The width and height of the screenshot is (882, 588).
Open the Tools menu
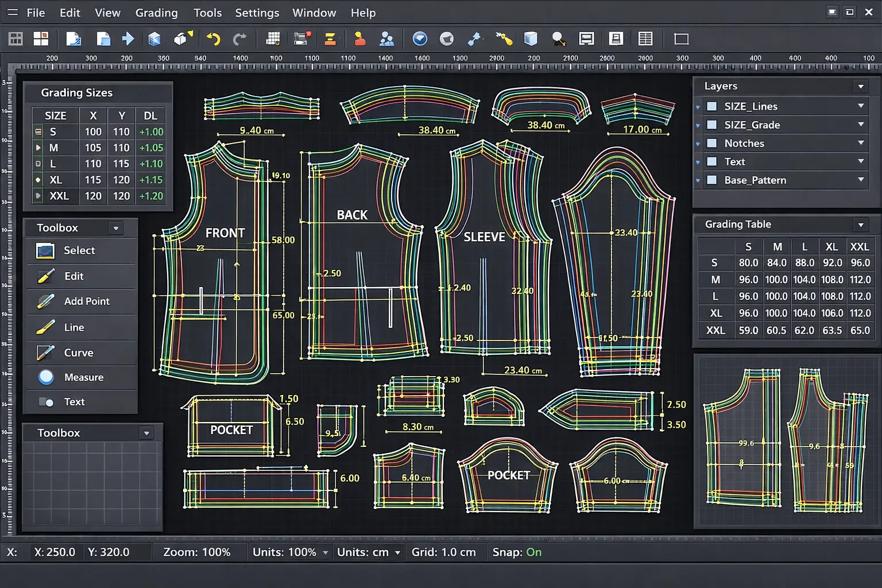pyautogui.click(x=207, y=13)
